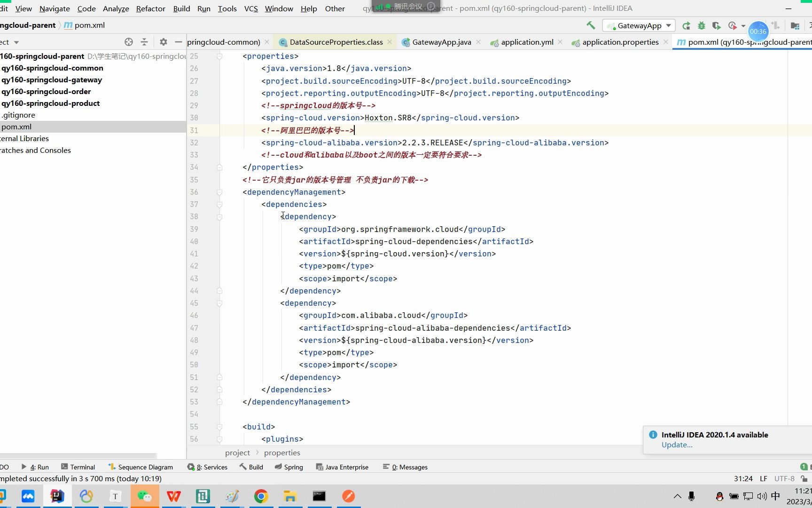Open Google Chrome from the taskbar
The width and height of the screenshot is (812, 508).
click(261, 496)
